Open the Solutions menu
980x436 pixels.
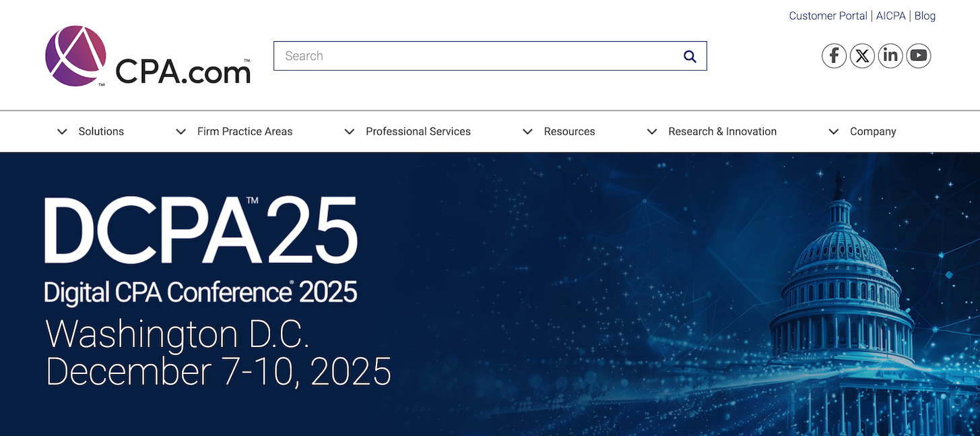[x=101, y=131]
